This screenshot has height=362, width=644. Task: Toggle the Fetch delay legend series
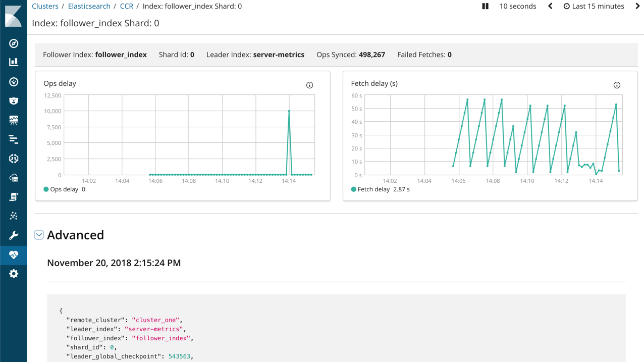pyautogui.click(x=373, y=189)
